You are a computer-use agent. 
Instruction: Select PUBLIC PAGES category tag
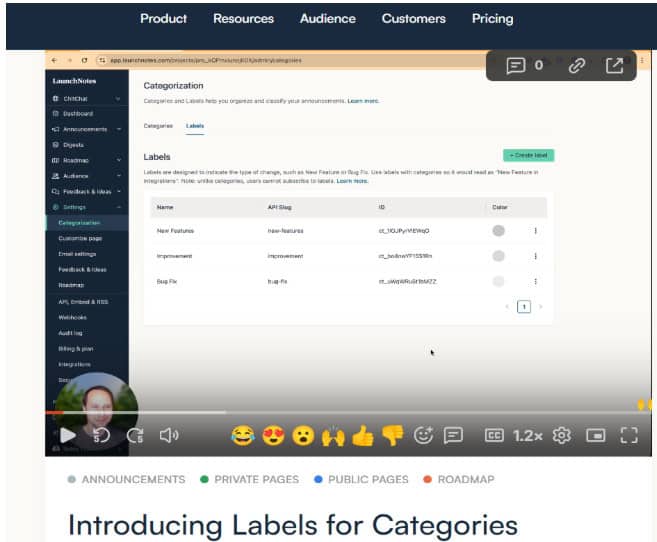[361, 479]
